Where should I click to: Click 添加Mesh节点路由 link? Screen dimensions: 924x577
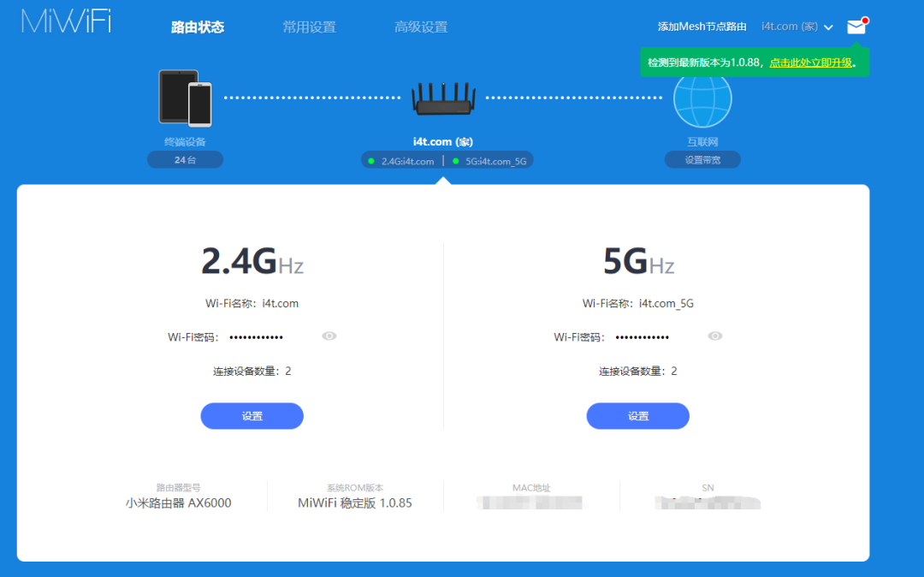click(x=702, y=27)
